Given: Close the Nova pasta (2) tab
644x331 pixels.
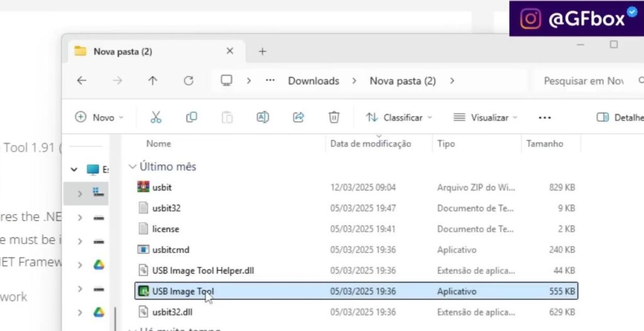Looking at the screenshot, I should pyautogui.click(x=230, y=51).
